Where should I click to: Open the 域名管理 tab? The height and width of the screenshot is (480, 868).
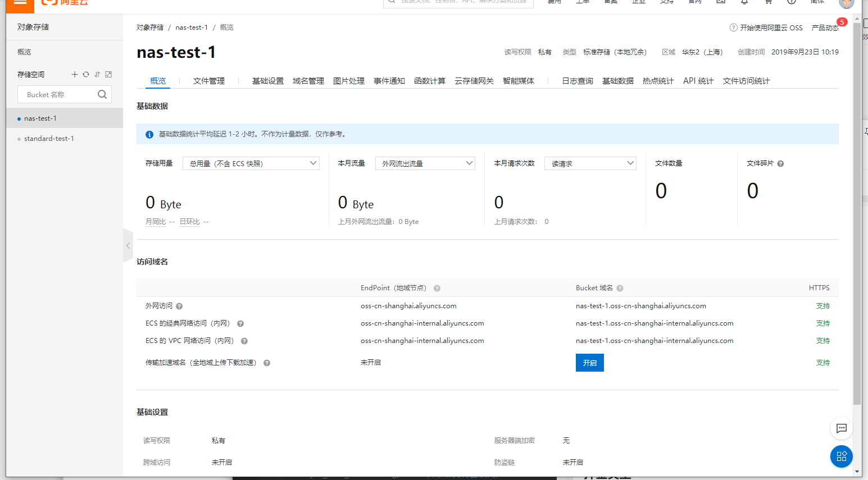coord(308,81)
